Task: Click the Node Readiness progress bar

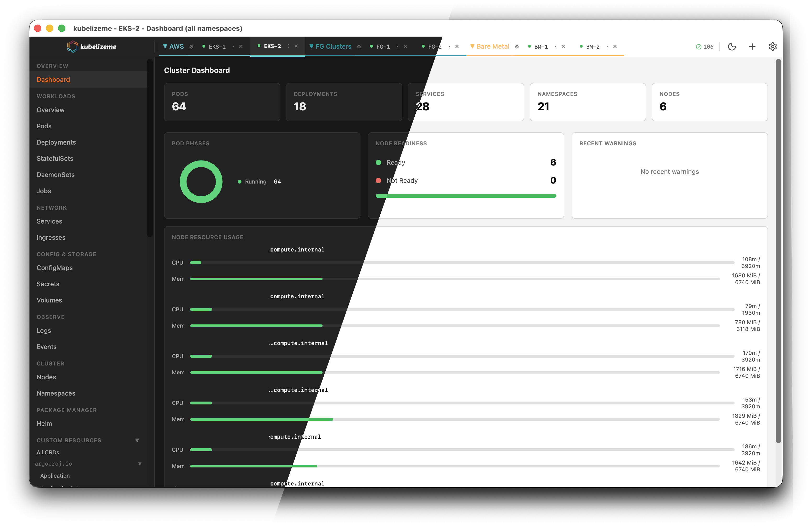Action: 466,196
